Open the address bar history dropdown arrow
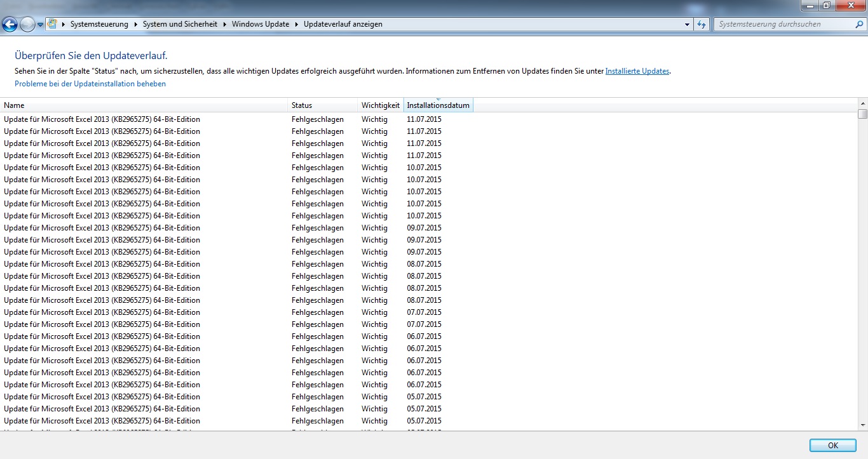Viewport: 868px width, 459px height. (x=688, y=24)
